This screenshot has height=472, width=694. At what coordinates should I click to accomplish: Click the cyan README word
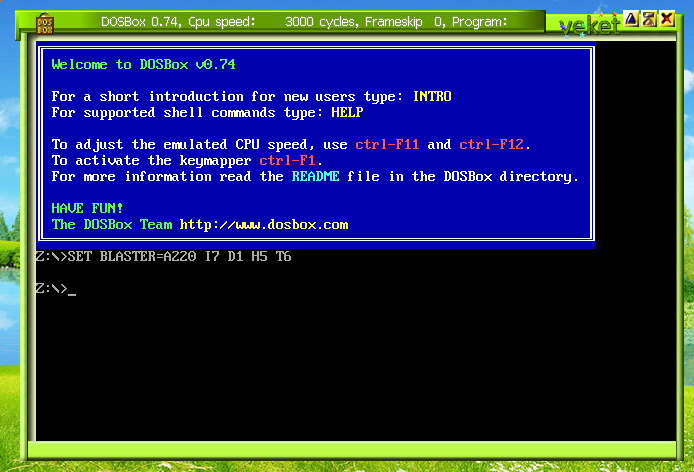click(315, 176)
